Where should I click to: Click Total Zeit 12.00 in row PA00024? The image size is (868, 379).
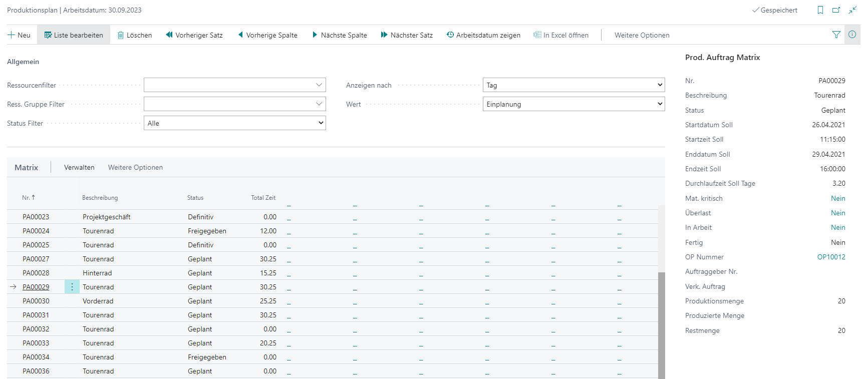(268, 231)
